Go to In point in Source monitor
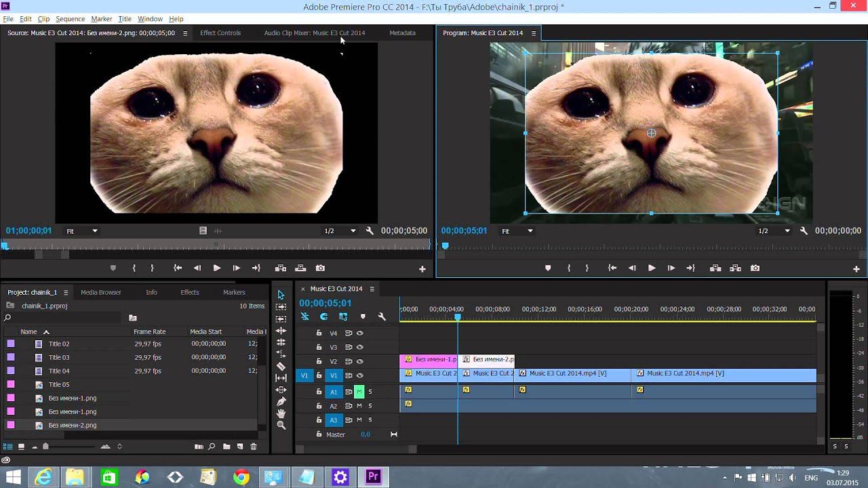The width and height of the screenshot is (868, 488). click(178, 268)
